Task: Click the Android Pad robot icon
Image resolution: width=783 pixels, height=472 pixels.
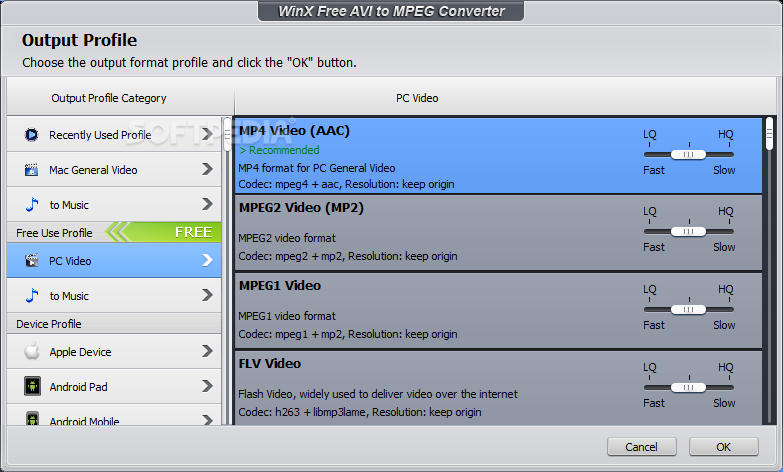Action: tap(32, 387)
